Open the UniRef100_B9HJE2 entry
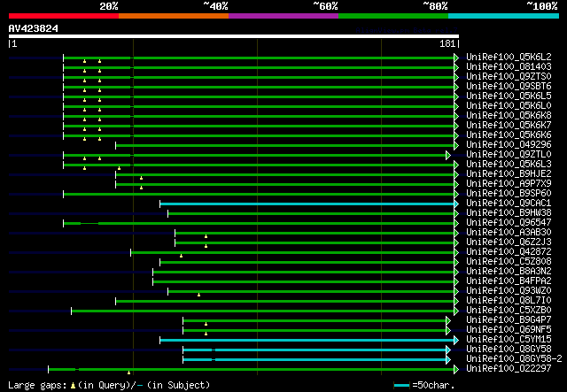Viewport: 567px width, 392px height. pos(509,174)
